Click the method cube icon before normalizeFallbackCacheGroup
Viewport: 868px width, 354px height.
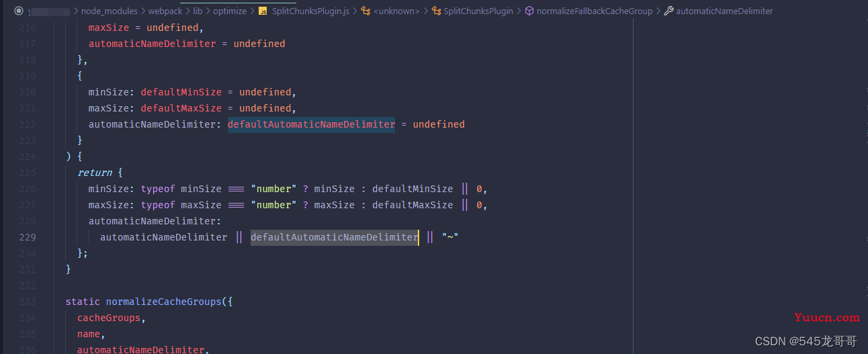click(529, 11)
